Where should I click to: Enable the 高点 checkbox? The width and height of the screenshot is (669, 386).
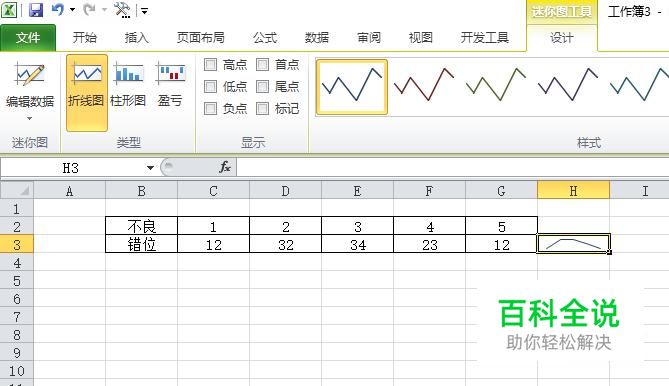[x=210, y=65]
